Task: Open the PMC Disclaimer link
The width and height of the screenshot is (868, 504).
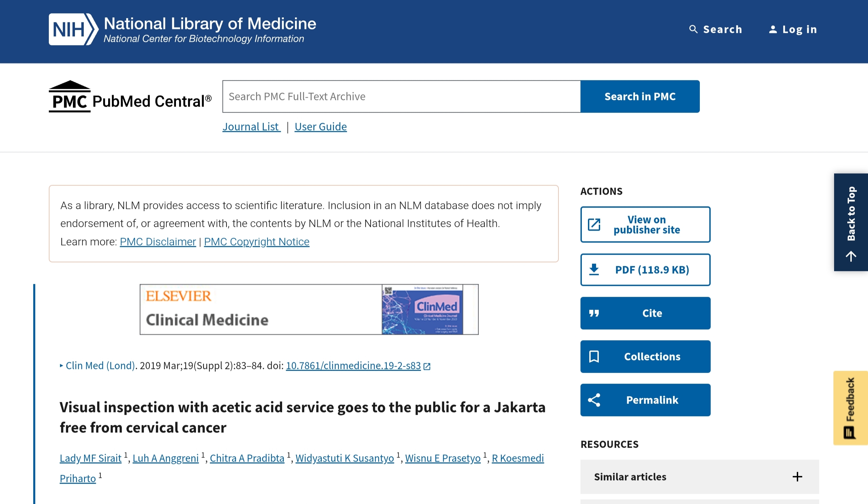Action: pyautogui.click(x=158, y=242)
